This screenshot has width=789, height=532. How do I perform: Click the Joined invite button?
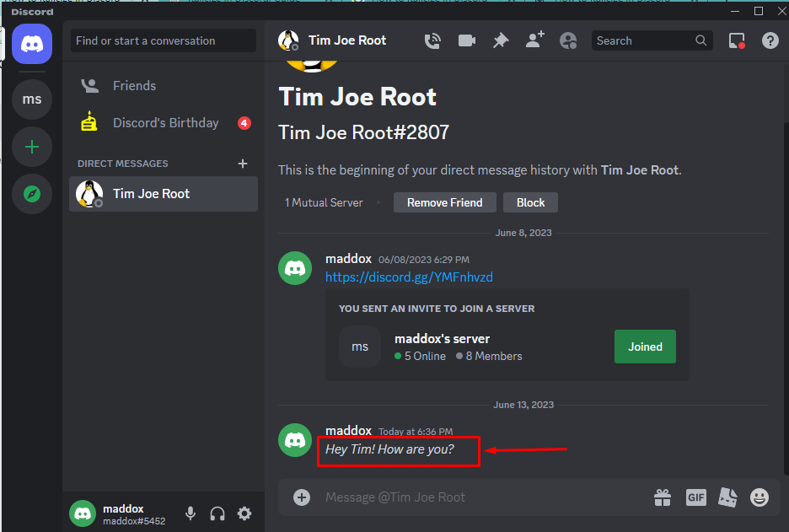point(645,347)
